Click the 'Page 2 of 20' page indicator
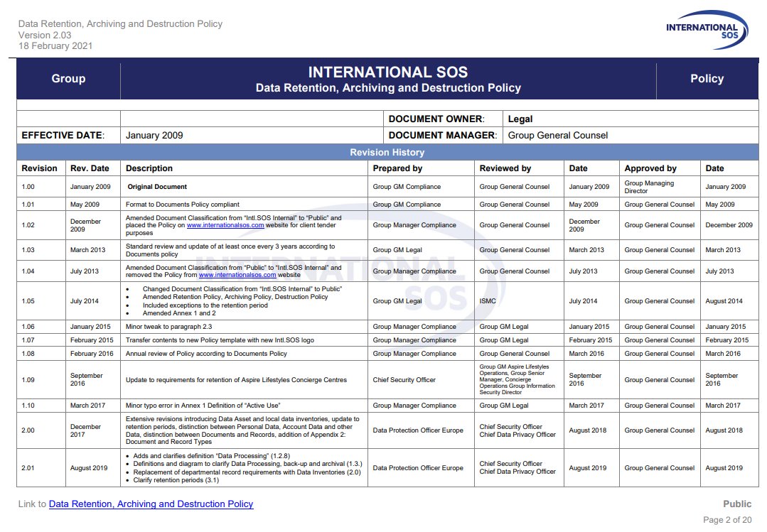The height and width of the screenshot is (532, 767). coord(726,520)
